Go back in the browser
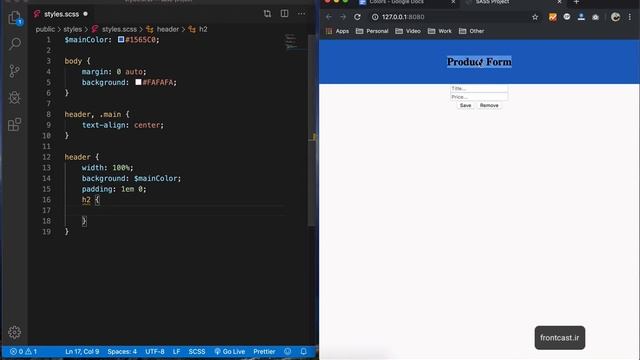 pos(329,17)
